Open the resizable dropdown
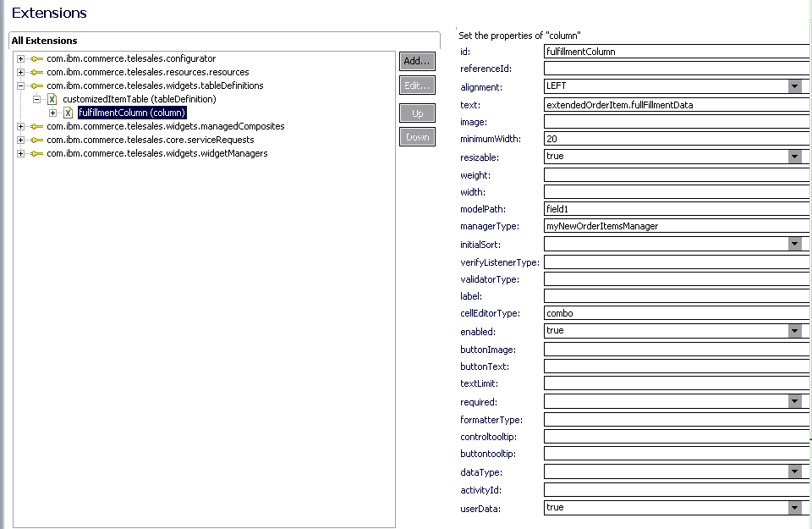Image resolution: width=812 pixels, height=529 pixels. (x=795, y=157)
